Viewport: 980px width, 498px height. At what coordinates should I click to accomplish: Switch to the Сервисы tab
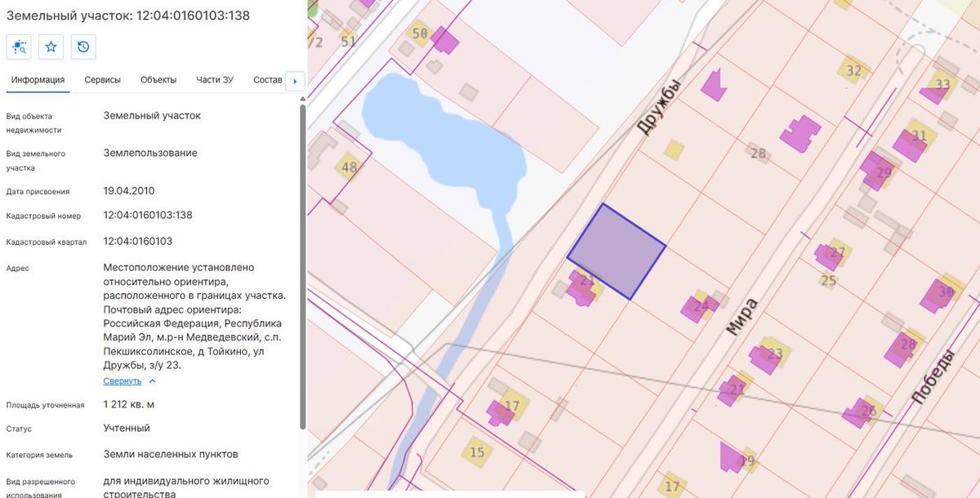pyautogui.click(x=103, y=80)
